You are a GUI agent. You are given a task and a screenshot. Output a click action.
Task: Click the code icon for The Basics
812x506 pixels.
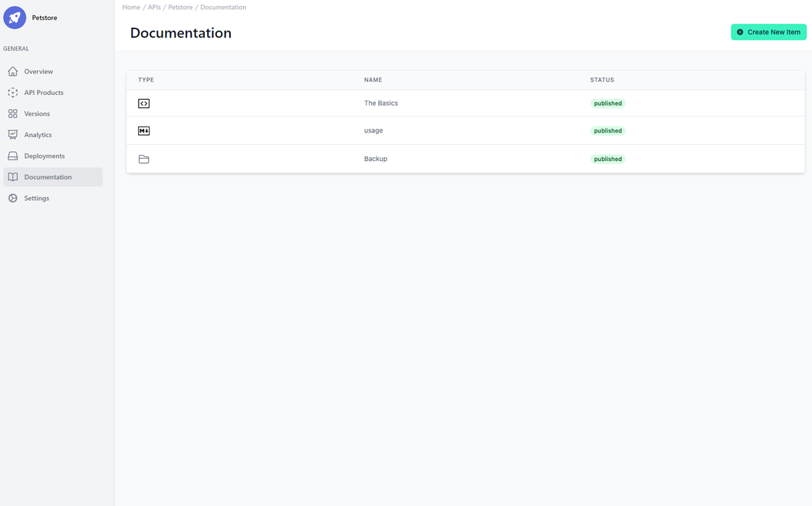tap(143, 103)
